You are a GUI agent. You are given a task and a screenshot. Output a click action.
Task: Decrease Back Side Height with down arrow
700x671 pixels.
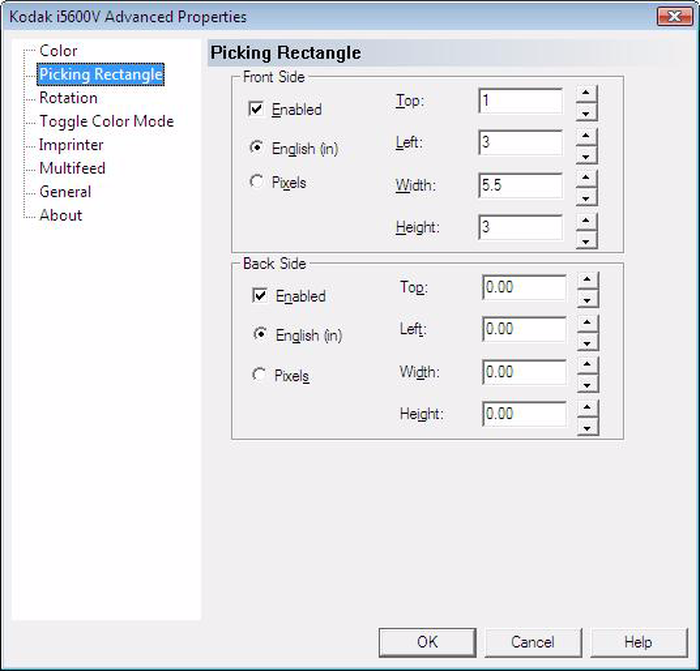click(588, 428)
